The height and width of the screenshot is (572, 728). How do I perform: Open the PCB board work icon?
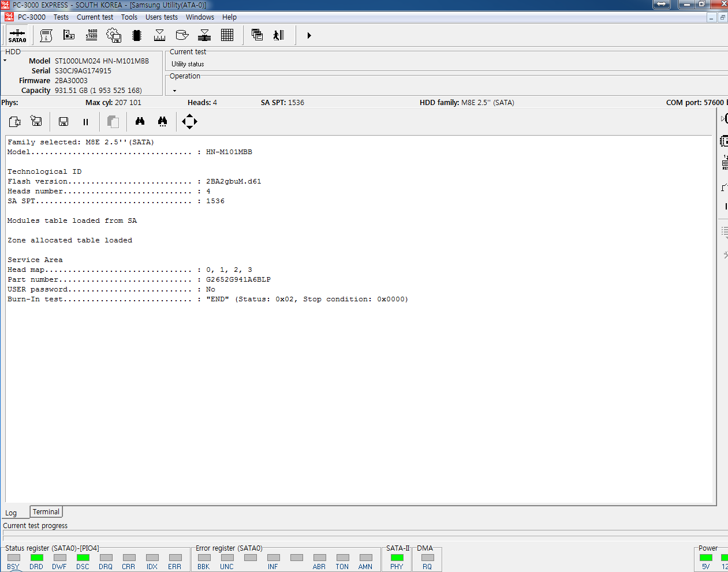click(x=69, y=36)
